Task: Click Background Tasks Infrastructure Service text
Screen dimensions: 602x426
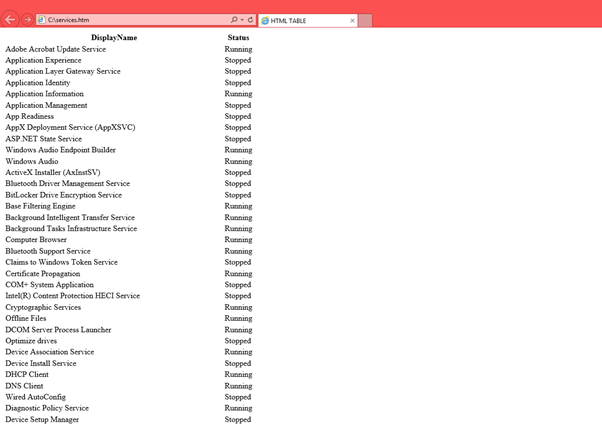Action: point(71,228)
